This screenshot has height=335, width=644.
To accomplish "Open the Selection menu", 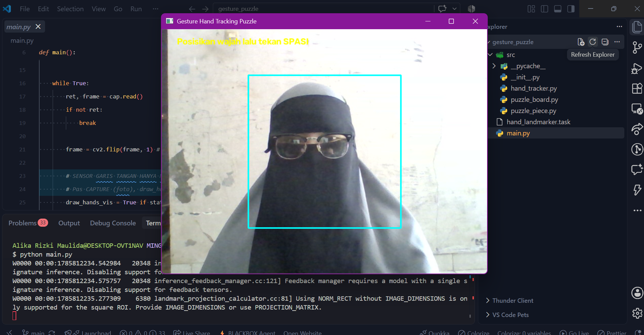I will click(x=70, y=9).
